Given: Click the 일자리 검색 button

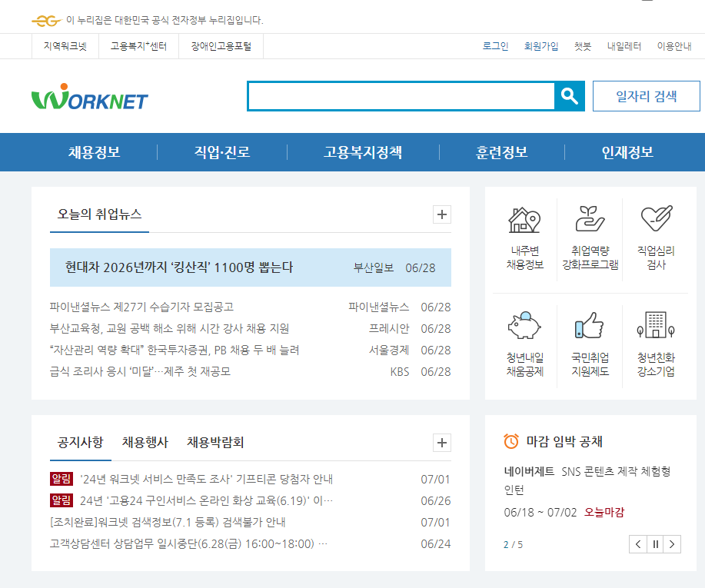Looking at the screenshot, I should coord(645,95).
